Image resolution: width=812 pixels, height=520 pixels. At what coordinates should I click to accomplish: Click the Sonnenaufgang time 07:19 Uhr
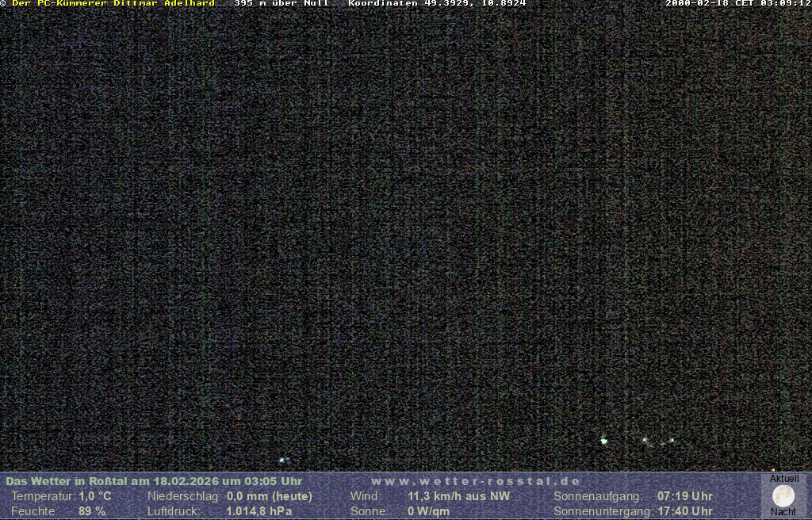point(684,496)
